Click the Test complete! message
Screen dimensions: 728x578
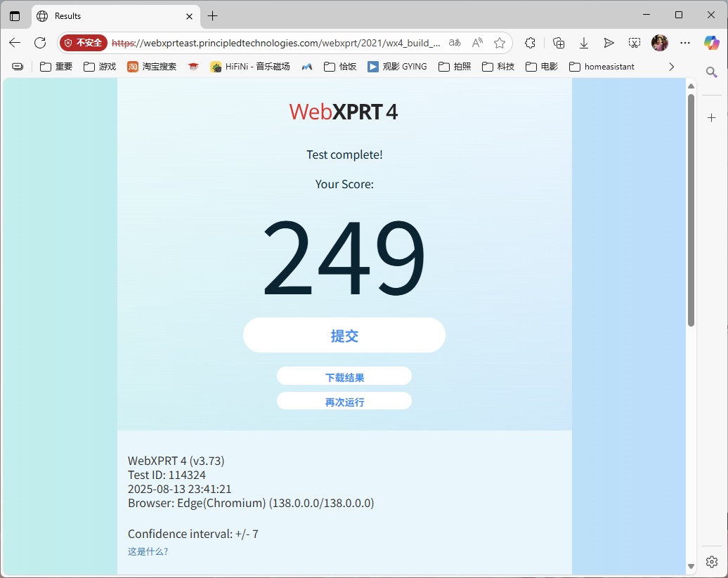point(344,155)
